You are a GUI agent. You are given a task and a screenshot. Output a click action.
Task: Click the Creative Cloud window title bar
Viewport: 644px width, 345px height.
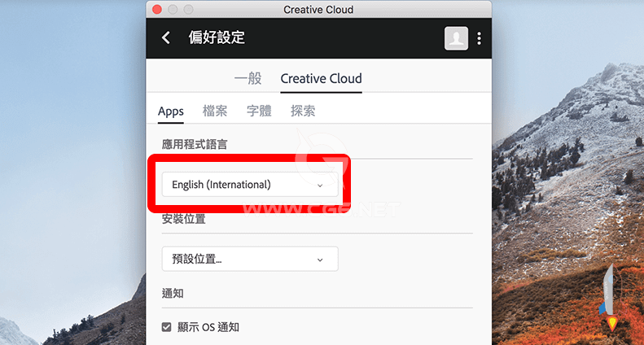(318, 9)
